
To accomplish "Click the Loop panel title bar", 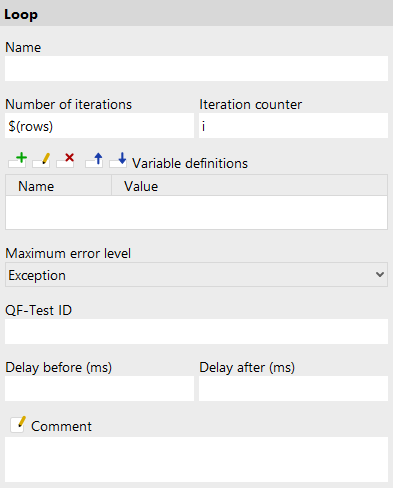I will tap(196, 13).
